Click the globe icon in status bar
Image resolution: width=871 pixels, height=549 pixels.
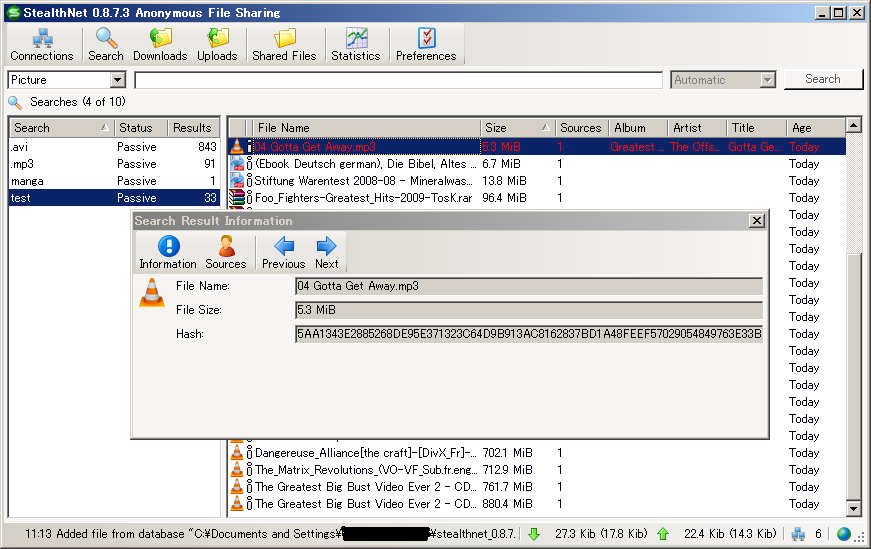click(844, 534)
